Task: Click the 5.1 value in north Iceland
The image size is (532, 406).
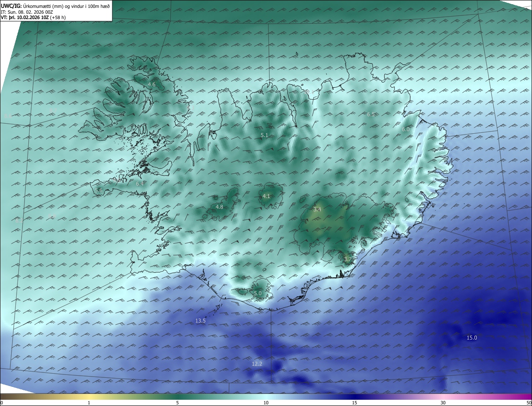Action: coord(264,135)
